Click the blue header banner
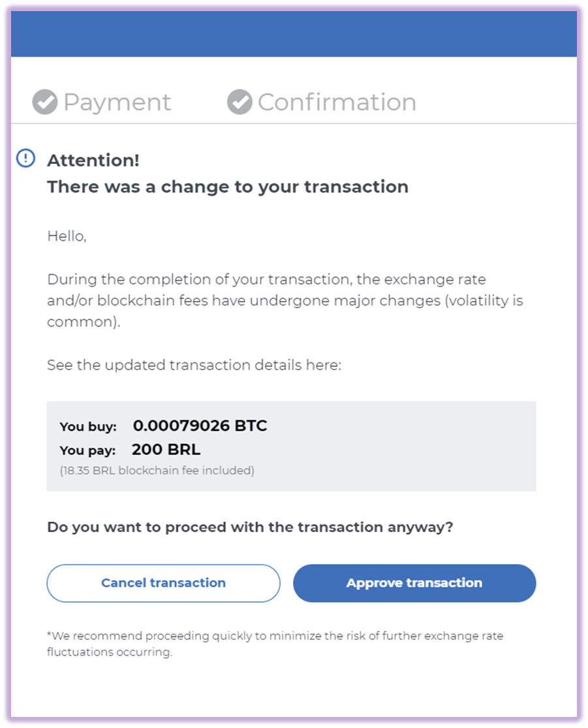This screenshot has height=728, width=588. pos(294,34)
